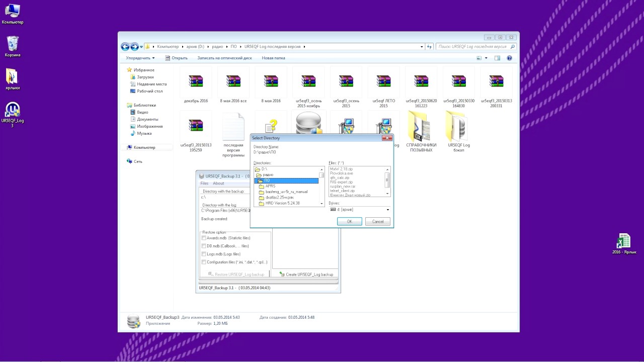Click Create UR5EQF_Log backup button
644x362 pixels.
pos(306,275)
